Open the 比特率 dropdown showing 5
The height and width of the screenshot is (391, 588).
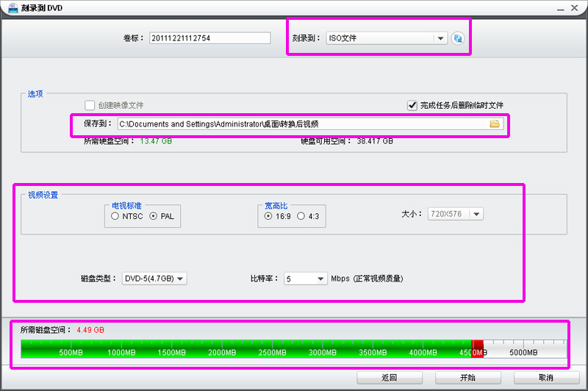(306, 279)
